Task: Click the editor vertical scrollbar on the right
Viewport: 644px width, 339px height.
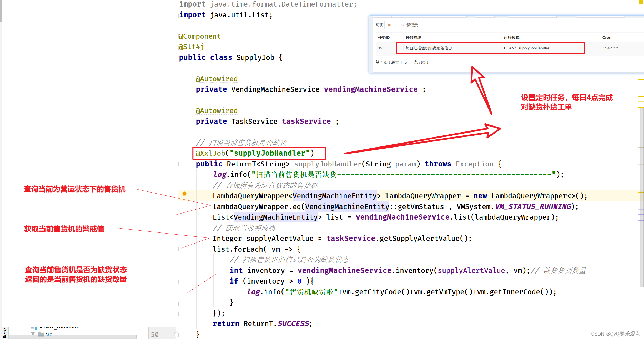Action: (x=642, y=197)
